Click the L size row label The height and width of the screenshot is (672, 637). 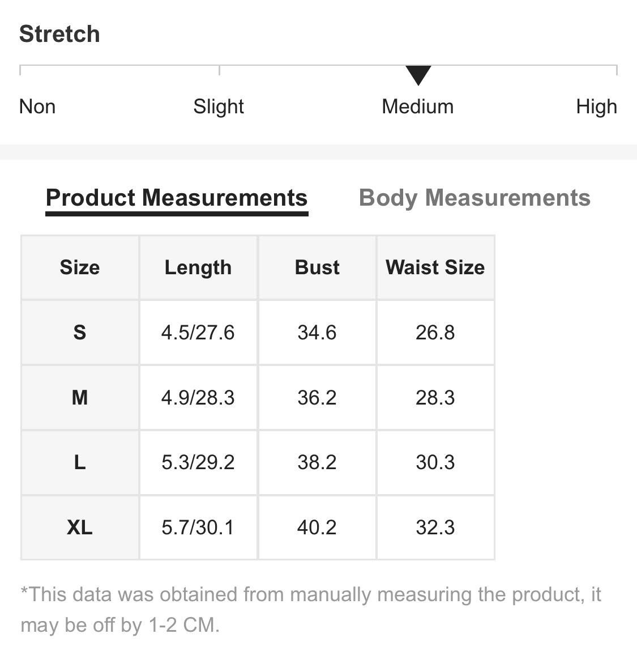point(80,462)
